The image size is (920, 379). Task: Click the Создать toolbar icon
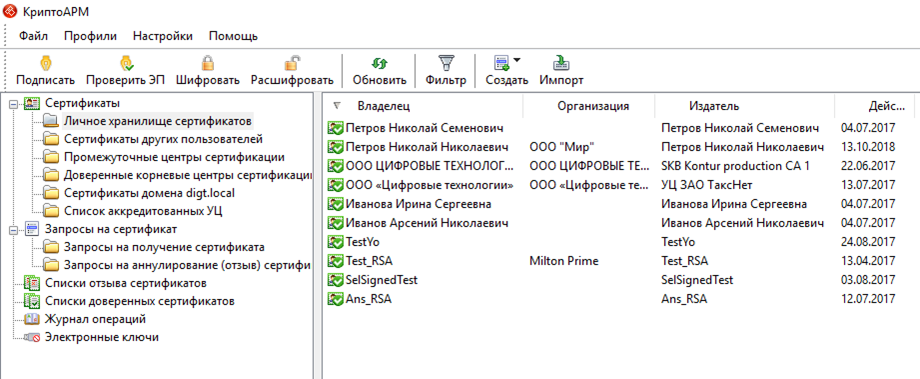[502, 63]
